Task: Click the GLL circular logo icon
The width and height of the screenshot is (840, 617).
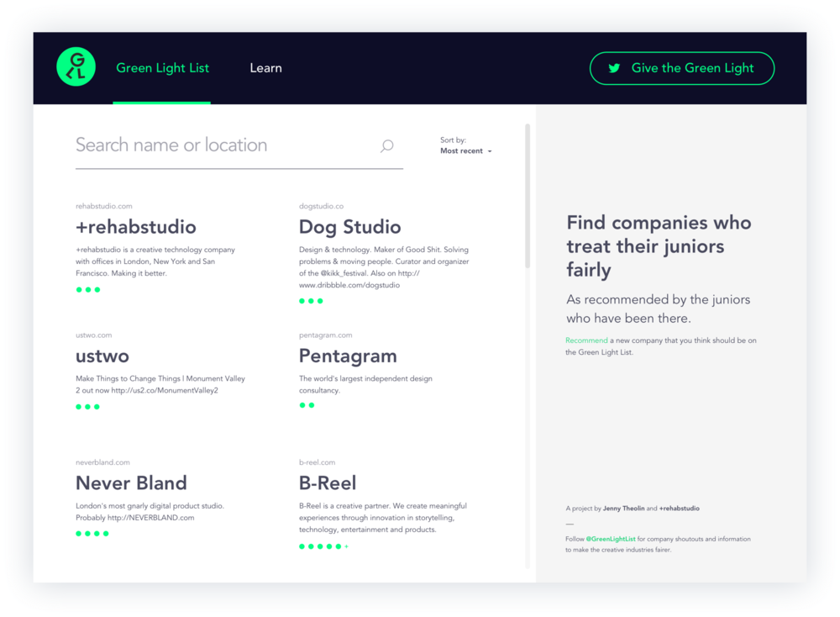Action: tap(76, 68)
